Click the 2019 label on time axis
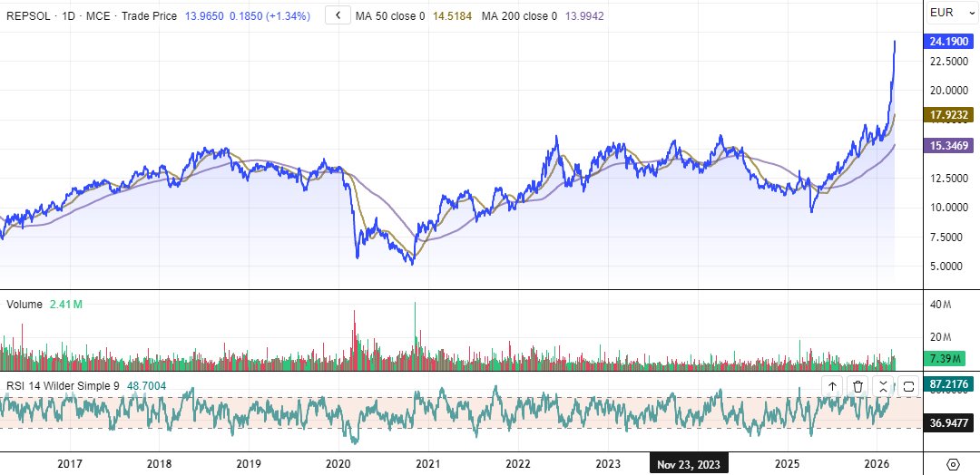This screenshot has width=980, height=475. pos(249,464)
